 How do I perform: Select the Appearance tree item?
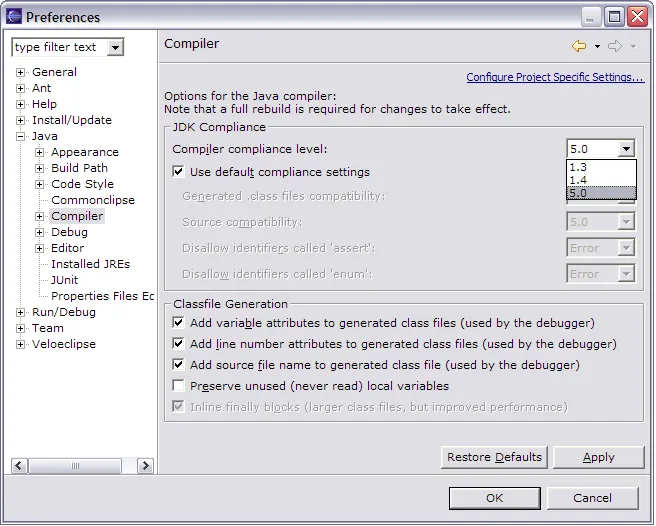(85, 152)
